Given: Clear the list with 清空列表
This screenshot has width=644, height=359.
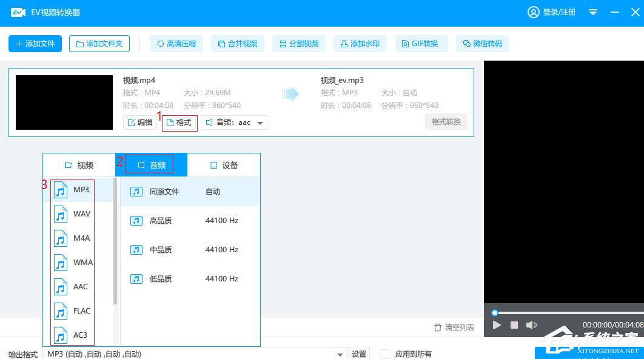Looking at the screenshot, I should (454, 327).
